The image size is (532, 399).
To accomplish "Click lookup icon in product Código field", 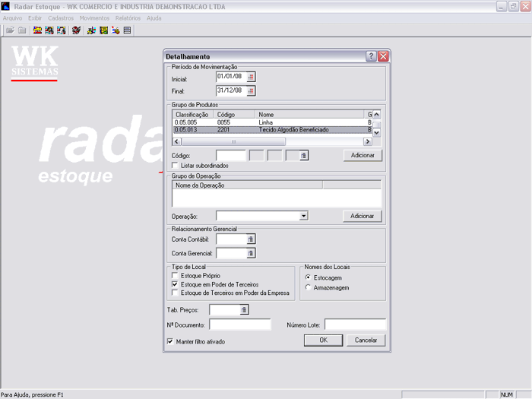I will 303,155.
